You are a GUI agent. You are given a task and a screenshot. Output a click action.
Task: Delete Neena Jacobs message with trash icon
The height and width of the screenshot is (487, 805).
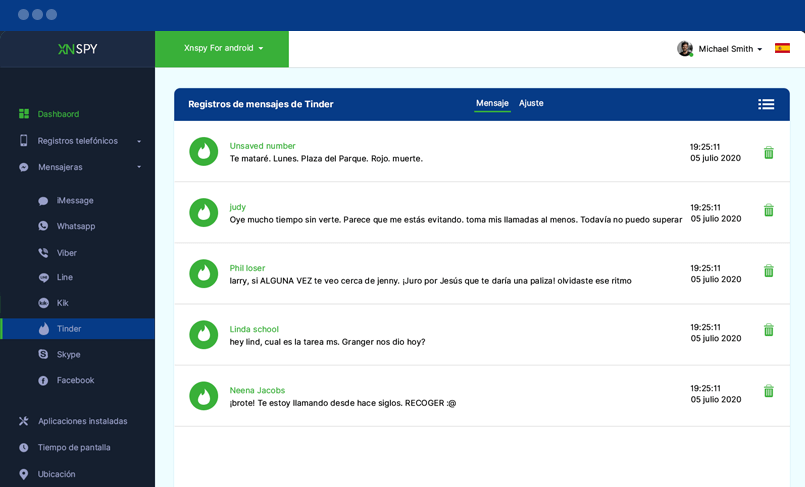(768, 391)
